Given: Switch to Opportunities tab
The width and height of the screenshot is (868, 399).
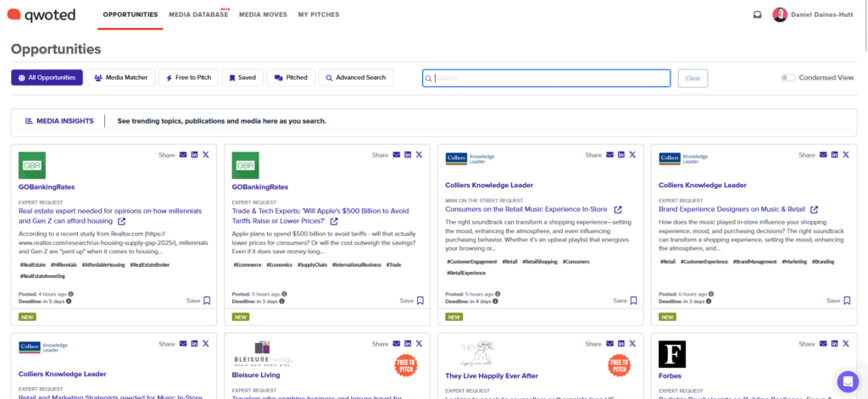Looking at the screenshot, I should pyautogui.click(x=131, y=15).
